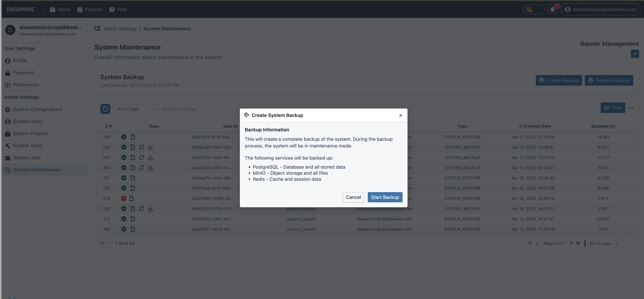Click restore icon for row 263

[x=142, y=158]
